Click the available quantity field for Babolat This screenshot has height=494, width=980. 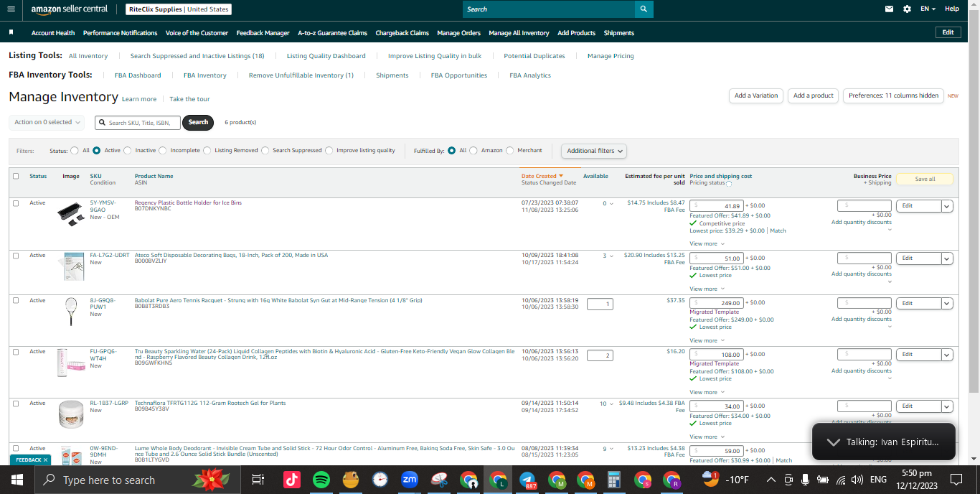[600, 304]
